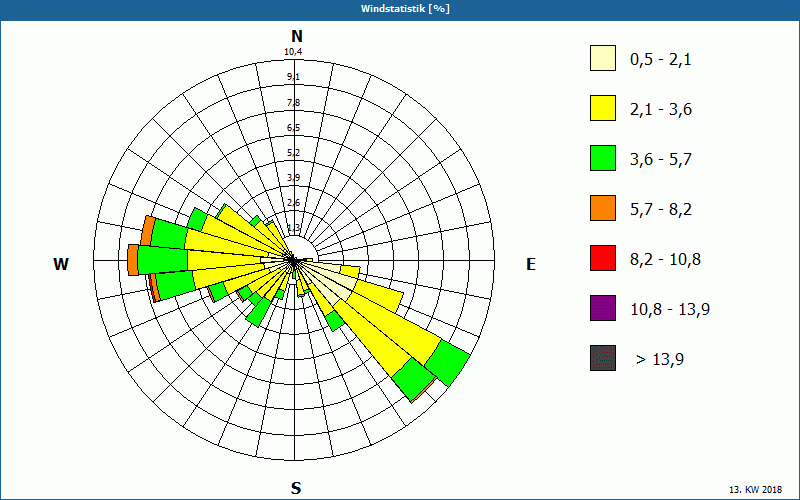This screenshot has height=500, width=800.
Task: Click the purple 10,8 - 13,9 legend swatch
Action: click(x=603, y=308)
